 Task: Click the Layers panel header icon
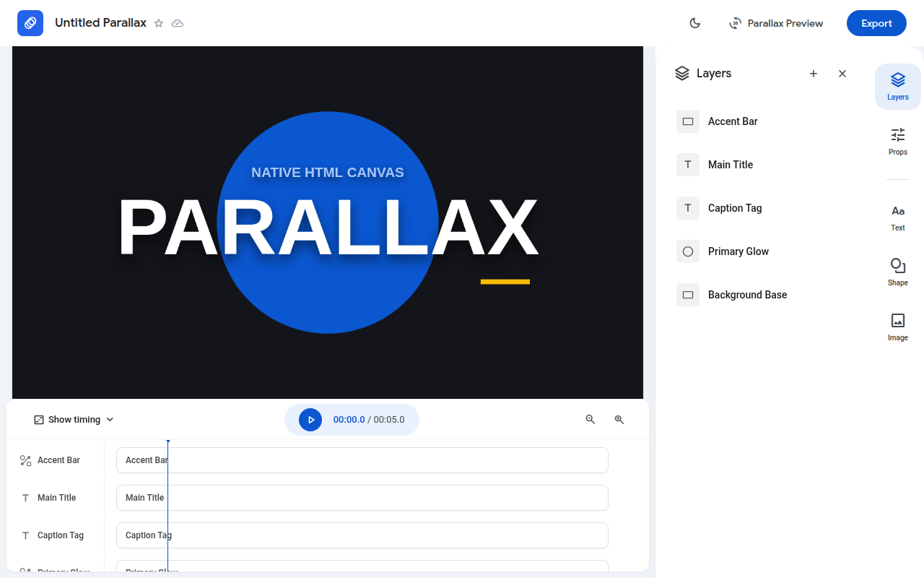point(682,74)
